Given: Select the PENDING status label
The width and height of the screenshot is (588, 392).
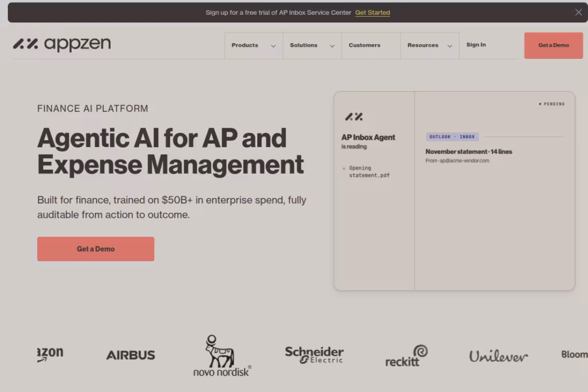Looking at the screenshot, I should [x=552, y=104].
